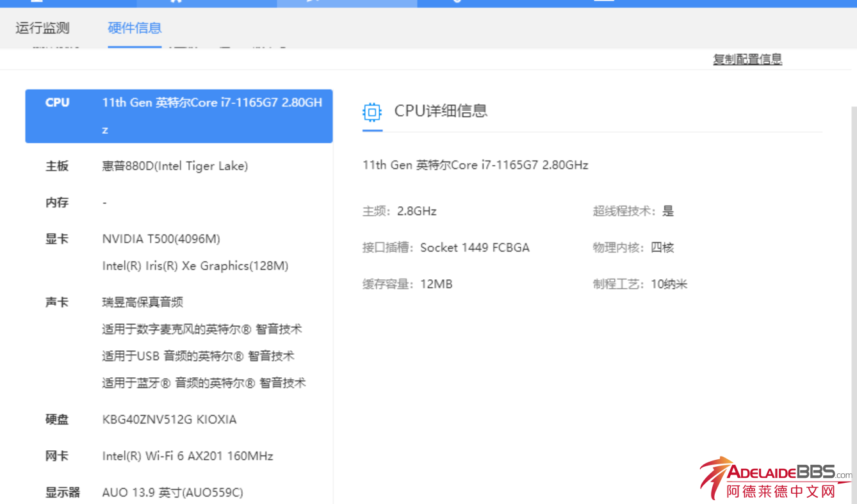Click the Intel Iris Xe Graphics line
The height and width of the screenshot is (504, 857).
(195, 266)
